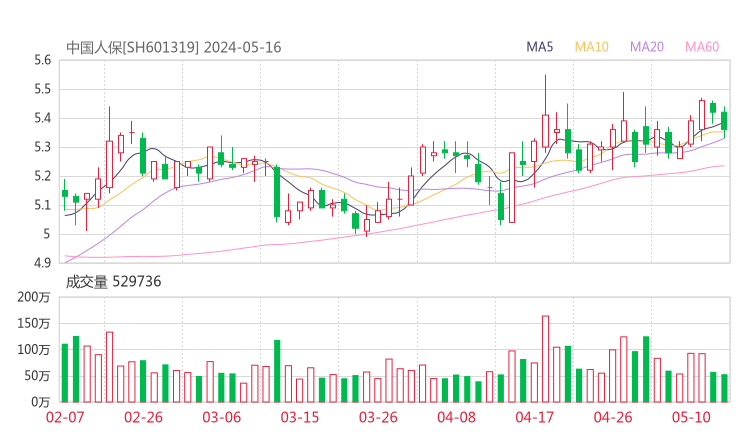740x440 pixels.
Task: Select the 04-17 date label
Action: (534, 417)
